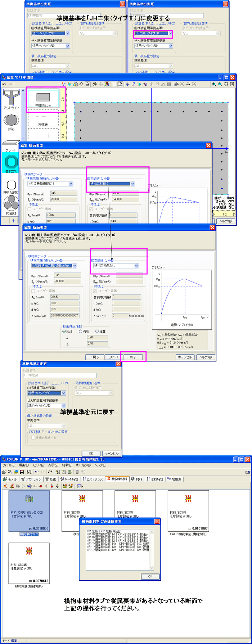Open せん断計算用準拠基準 dropdown in the dialog with OK
Screen dimensions: 252x644
[x=64, y=406]
